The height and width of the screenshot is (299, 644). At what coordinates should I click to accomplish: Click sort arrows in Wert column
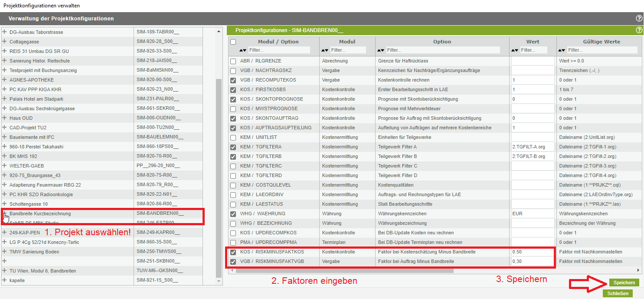point(516,50)
